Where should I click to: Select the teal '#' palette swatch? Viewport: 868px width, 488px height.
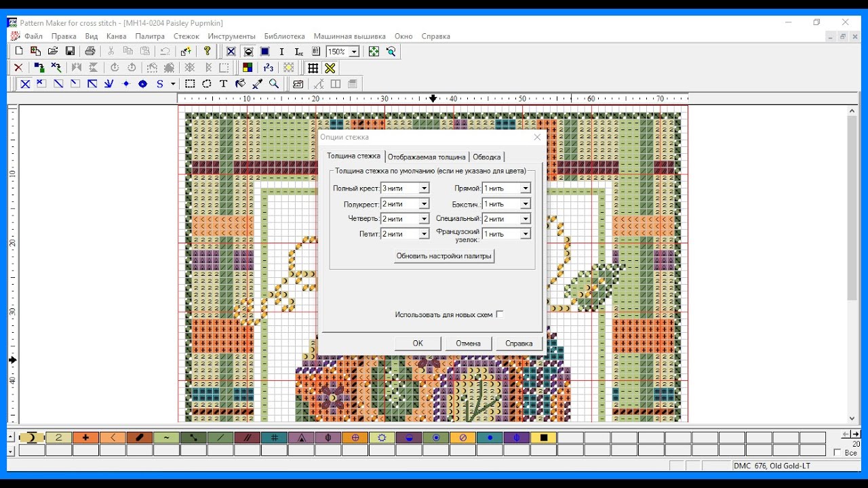(x=274, y=438)
